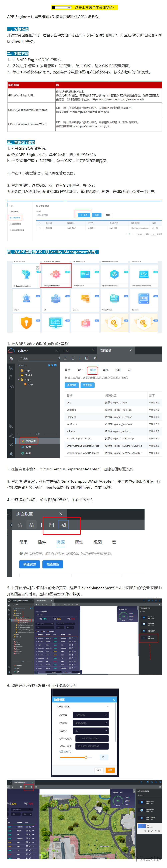Click the VueColor resource row
The width and height of the screenshot is (167, 868).
[x=113, y=424]
